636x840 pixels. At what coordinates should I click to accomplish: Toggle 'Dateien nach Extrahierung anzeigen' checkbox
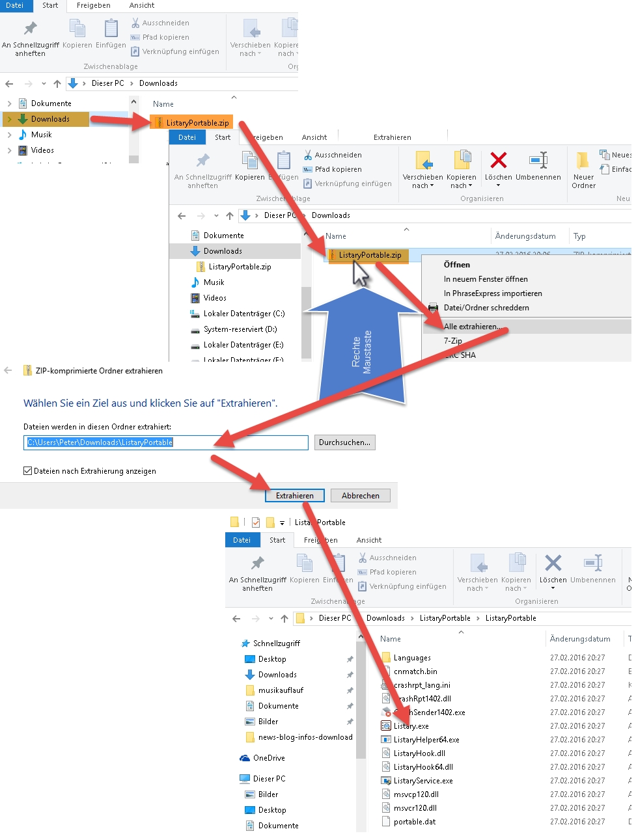(x=28, y=471)
